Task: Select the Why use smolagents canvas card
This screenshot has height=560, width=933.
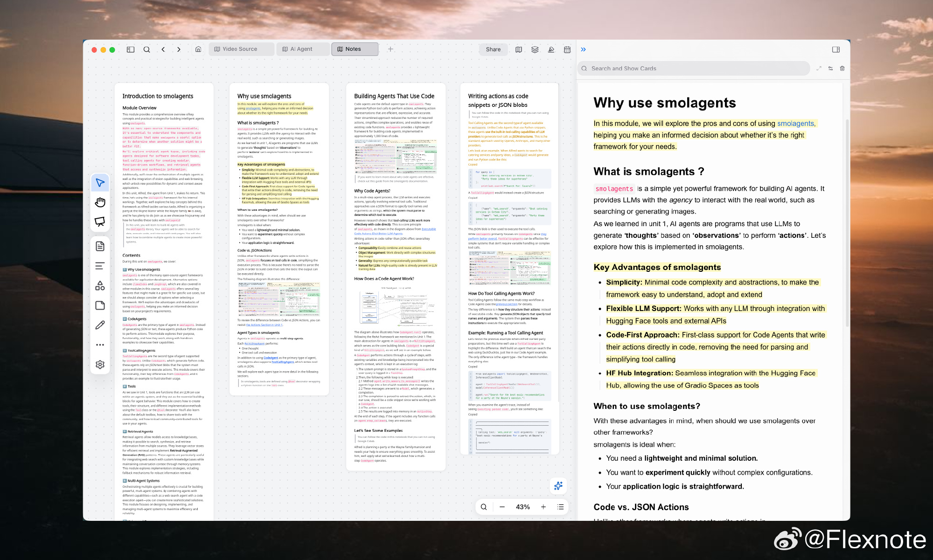Action: pos(279,239)
